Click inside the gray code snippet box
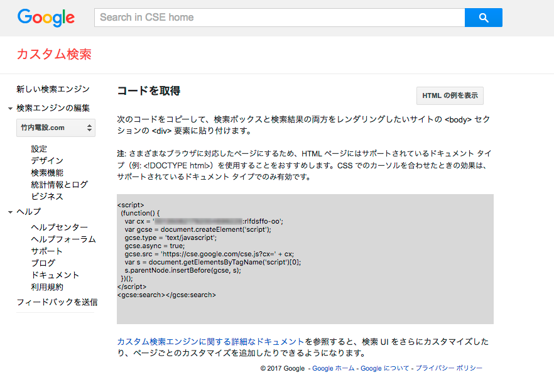554x392 pixels. 305,259
